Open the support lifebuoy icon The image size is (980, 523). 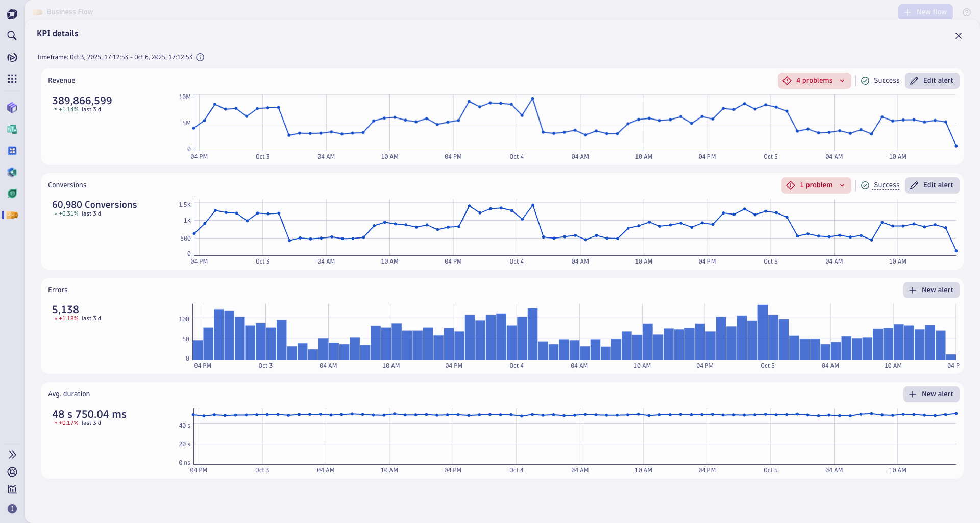click(x=12, y=472)
